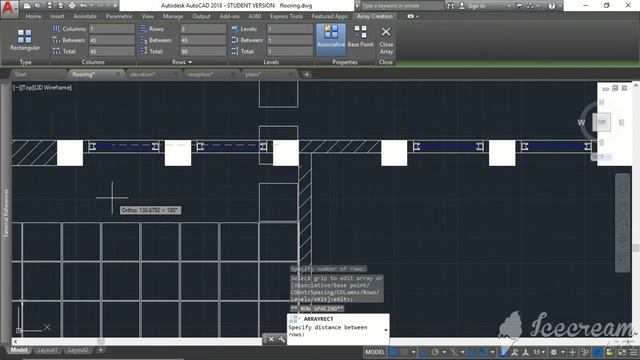Open the Output ribbon tab
The image size is (640, 360).
click(x=201, y=16)
